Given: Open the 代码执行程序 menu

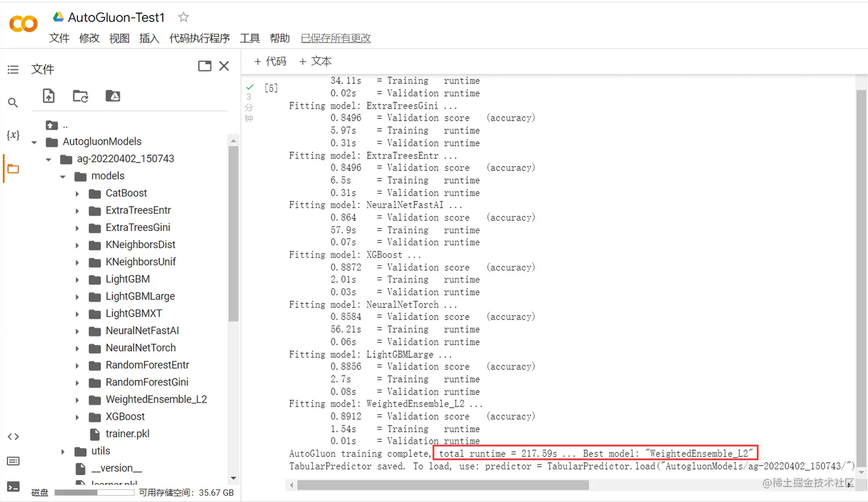Looking at the screenshot, I should pos(199,38).
